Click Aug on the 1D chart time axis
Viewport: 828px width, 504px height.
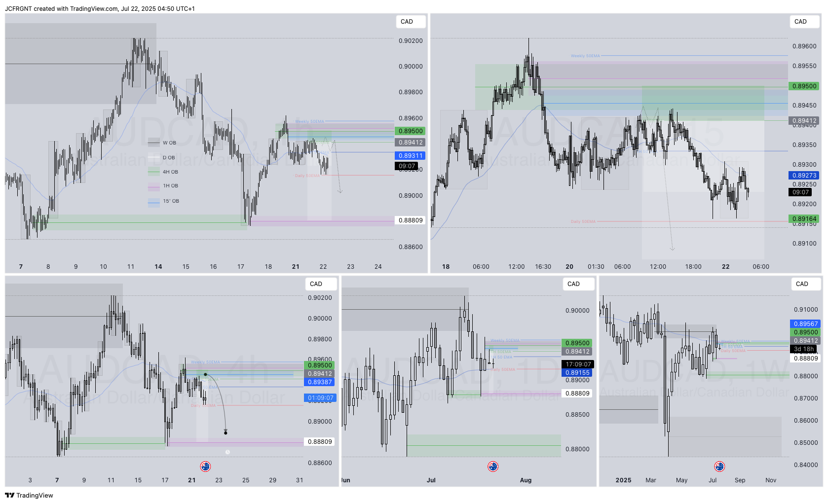pos(526,480)
